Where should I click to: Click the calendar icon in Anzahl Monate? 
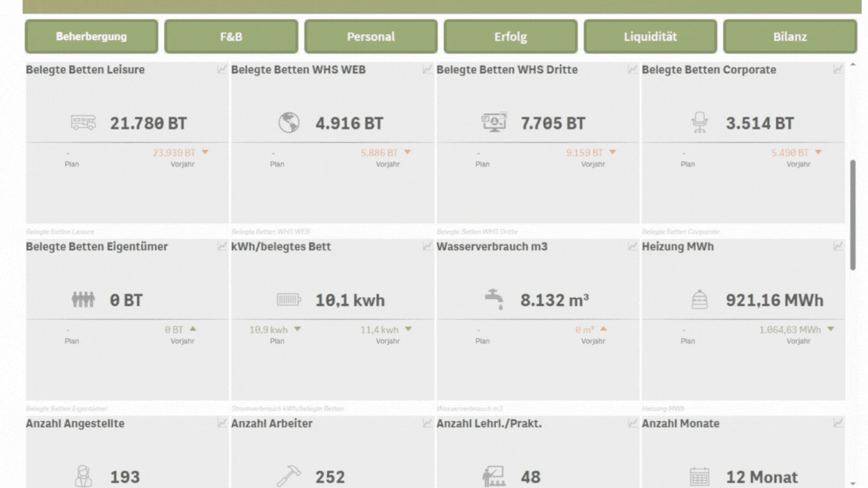click(x=700, y=477)
